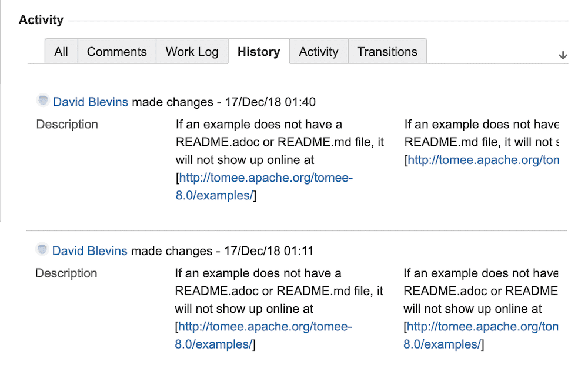The width and height of the screenshot is (588, 368).
Task: Select the History tab
Action: (259, 51)
